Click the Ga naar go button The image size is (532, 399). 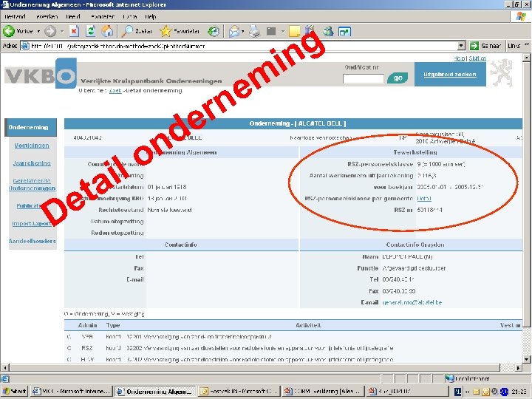486,46
